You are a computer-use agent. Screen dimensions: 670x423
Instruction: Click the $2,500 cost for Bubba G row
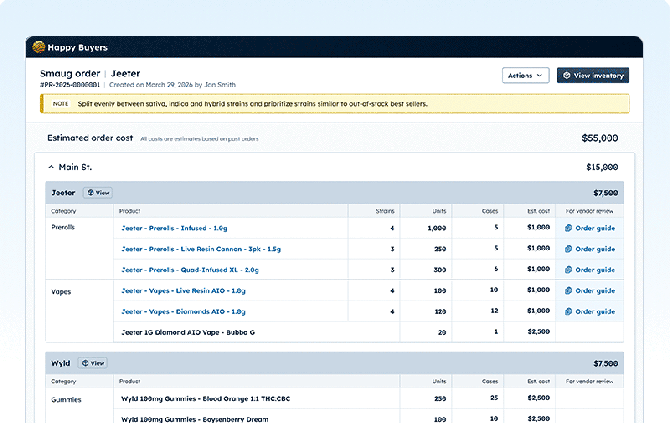[x=538, y=332]
